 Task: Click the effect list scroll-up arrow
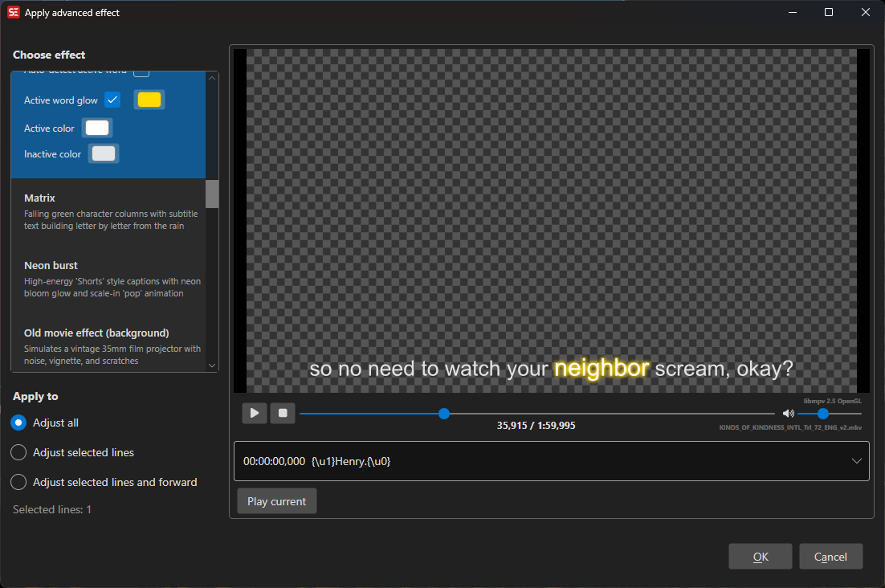click(x=212, y=78)
